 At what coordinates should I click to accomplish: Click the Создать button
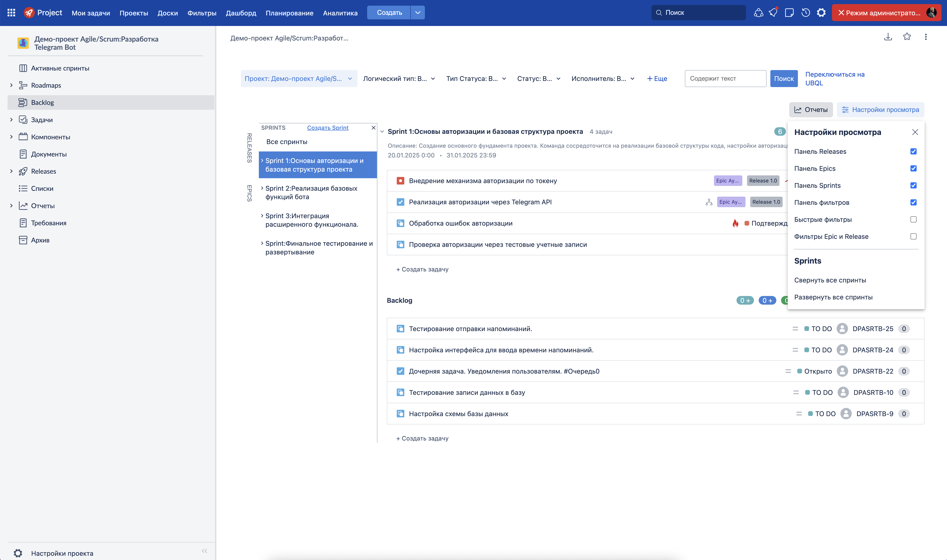(x=389, y=12)
